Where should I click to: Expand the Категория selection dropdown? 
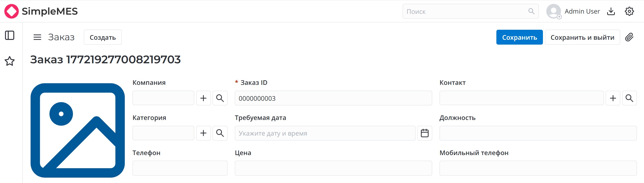point(163,133)
